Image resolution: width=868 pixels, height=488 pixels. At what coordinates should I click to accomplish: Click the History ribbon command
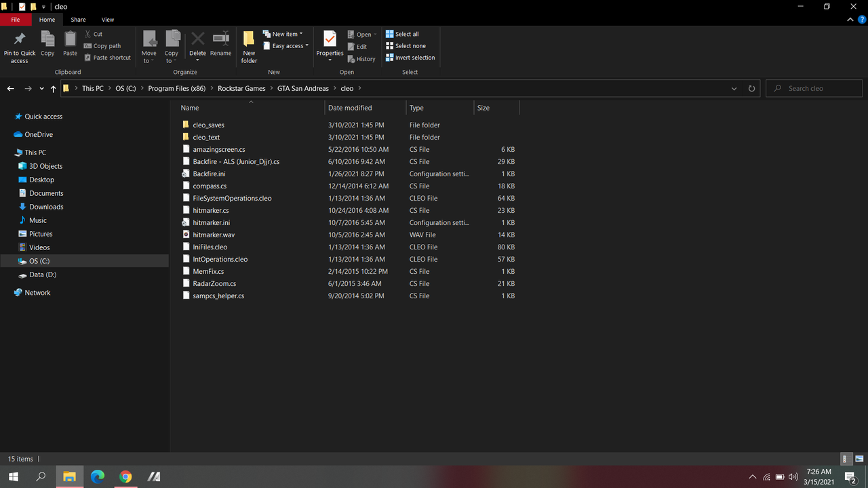[361, 59]
